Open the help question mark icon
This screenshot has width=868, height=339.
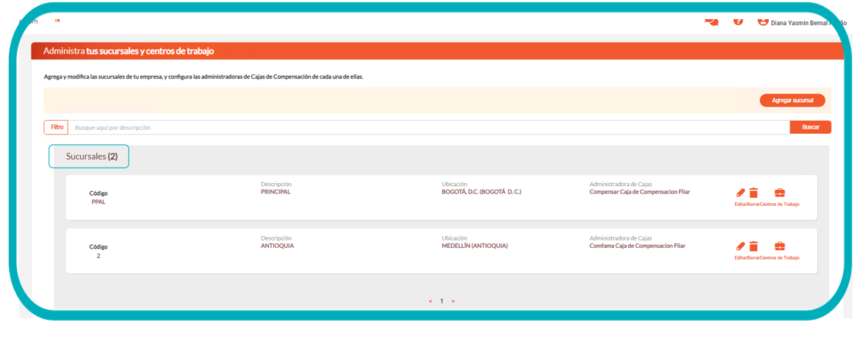pyautogui.click(x=738, y=21)
